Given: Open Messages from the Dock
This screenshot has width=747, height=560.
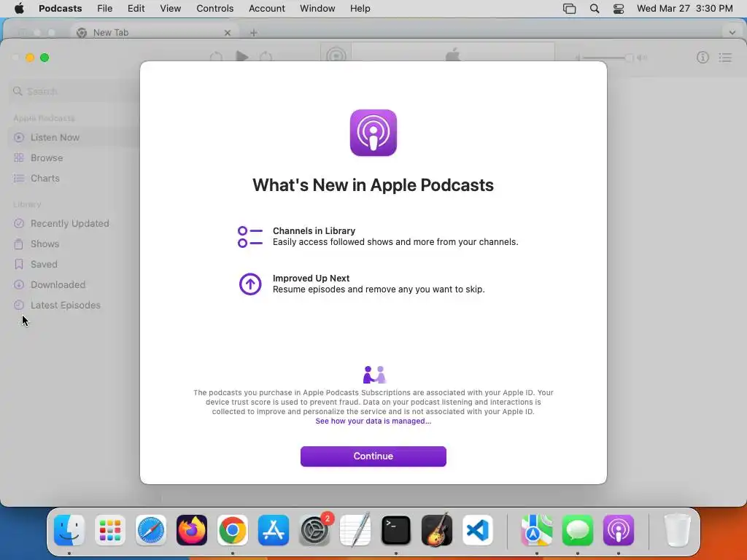Looking at the screenshot, I should [x=578, y=530].
